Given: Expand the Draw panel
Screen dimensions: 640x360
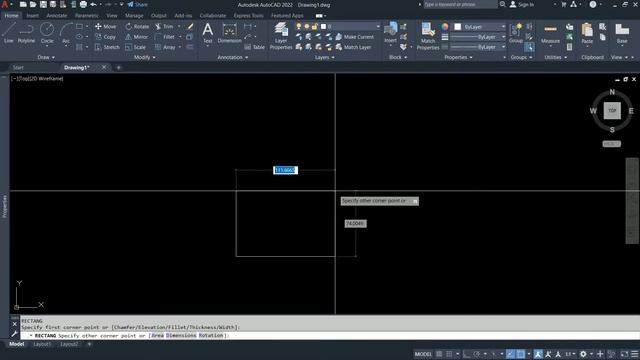Looking at the screenshot, I should 46,58.
